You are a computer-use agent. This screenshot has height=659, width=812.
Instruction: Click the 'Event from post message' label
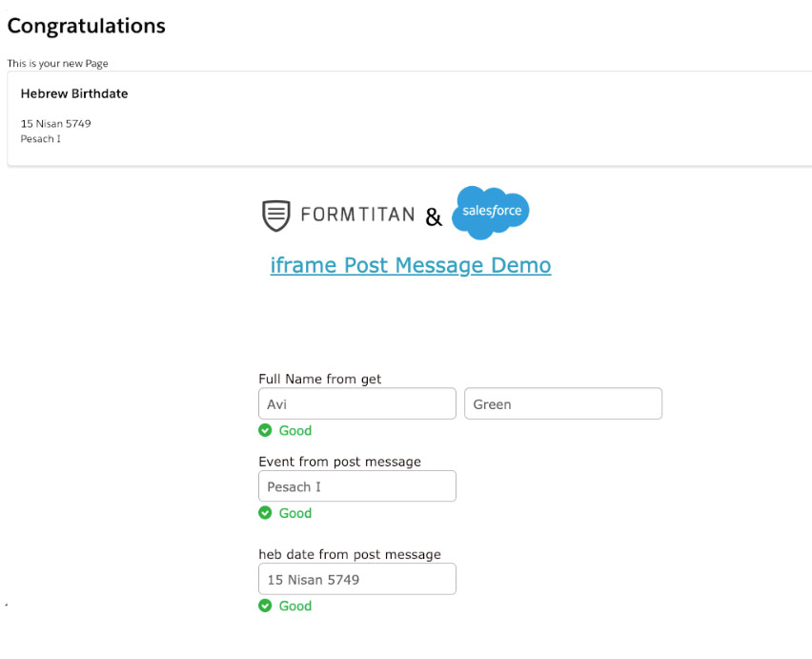pyautogui.click(x=339, y=462)
